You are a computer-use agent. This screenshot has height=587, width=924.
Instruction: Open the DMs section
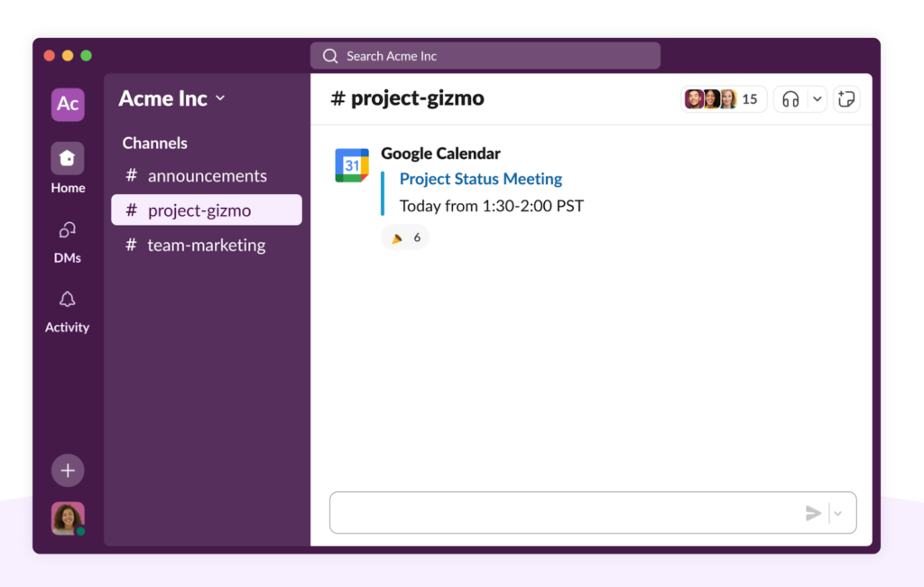point(67,242)
